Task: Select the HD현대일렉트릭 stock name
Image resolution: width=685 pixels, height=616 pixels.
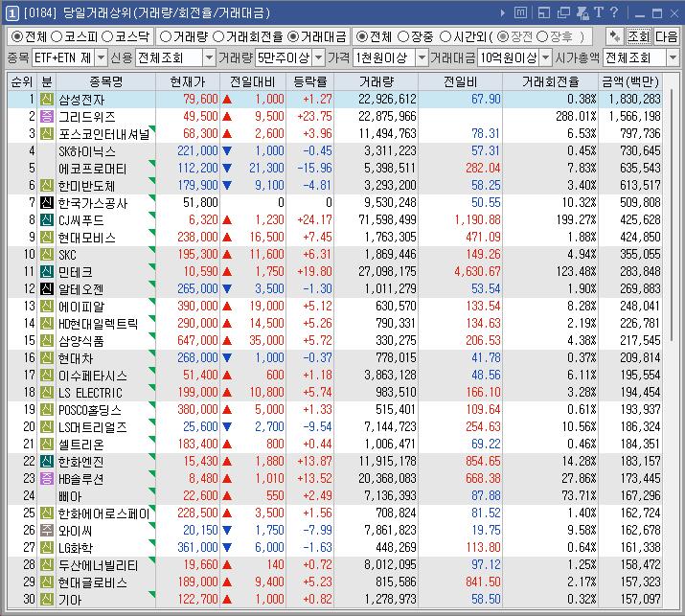Action: tap(99, 323)
